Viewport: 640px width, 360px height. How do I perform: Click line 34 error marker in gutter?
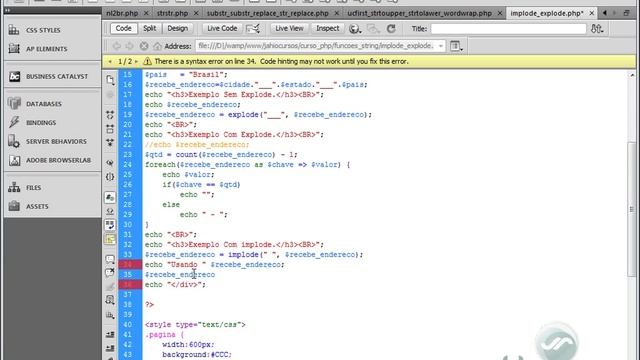tap(130, 264)
